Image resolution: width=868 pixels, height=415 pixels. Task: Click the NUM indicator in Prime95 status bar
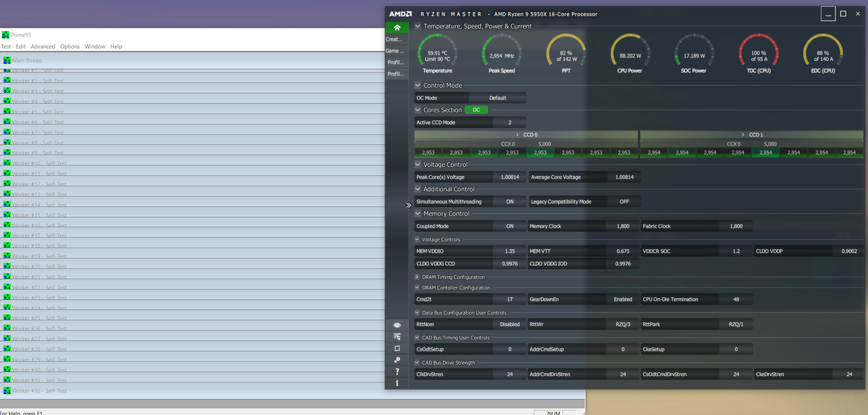554,413
